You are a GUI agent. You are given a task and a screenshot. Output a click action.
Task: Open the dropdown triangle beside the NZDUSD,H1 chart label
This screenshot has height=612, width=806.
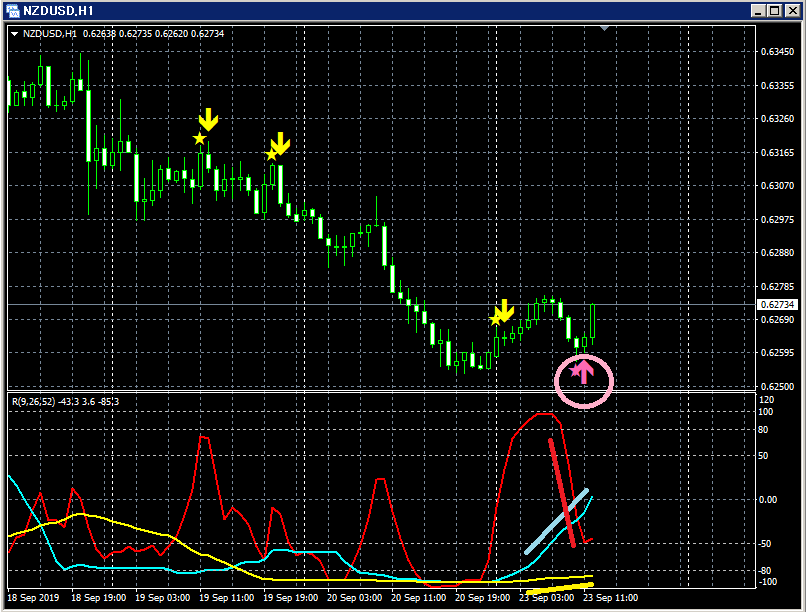[x=14, y=34]
